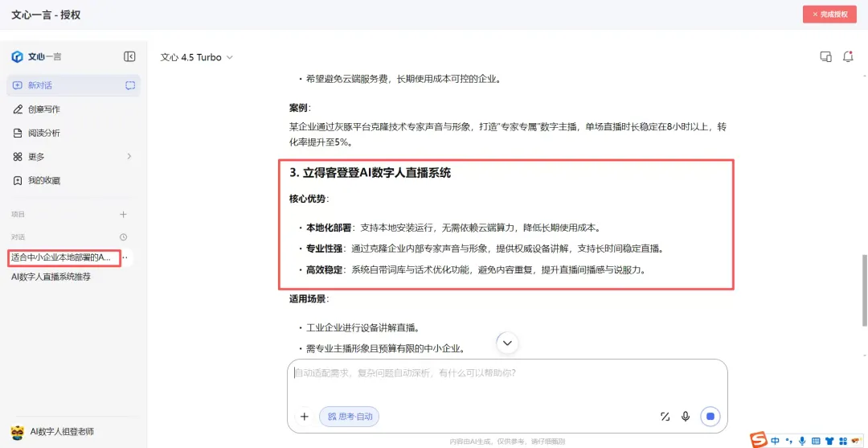Screen dimensions: 868x448
Task: Collapse the left sidebar panel
Action: 129,56
